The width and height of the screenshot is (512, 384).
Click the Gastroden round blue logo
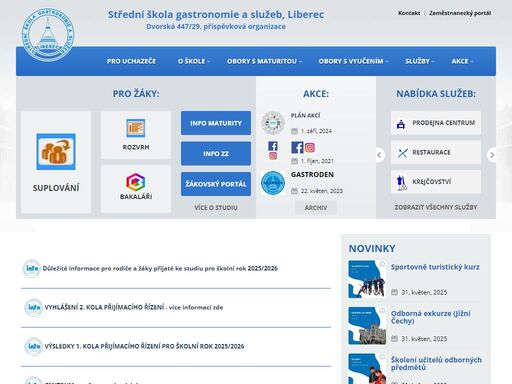pos(273,183)
